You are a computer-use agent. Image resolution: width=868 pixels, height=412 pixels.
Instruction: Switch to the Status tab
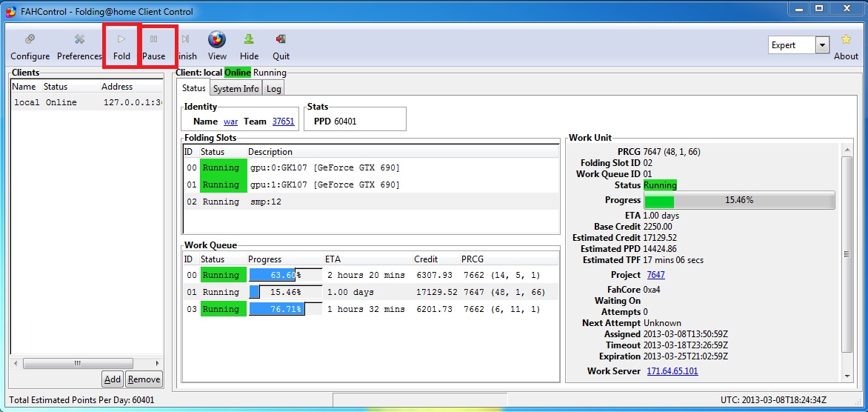click(194, 89)
